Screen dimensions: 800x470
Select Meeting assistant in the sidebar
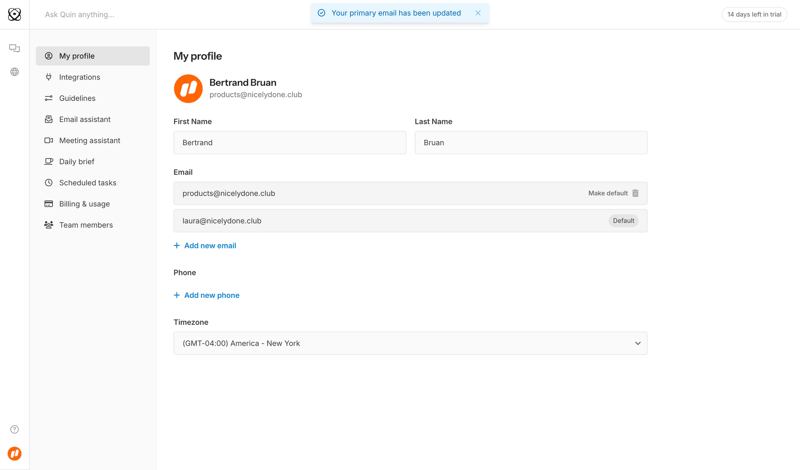89,141
